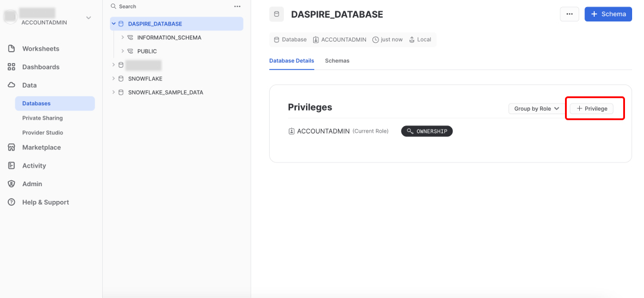
Task: Open Private Sharing page
Action: pyautogui.click(x=42, y=118)
